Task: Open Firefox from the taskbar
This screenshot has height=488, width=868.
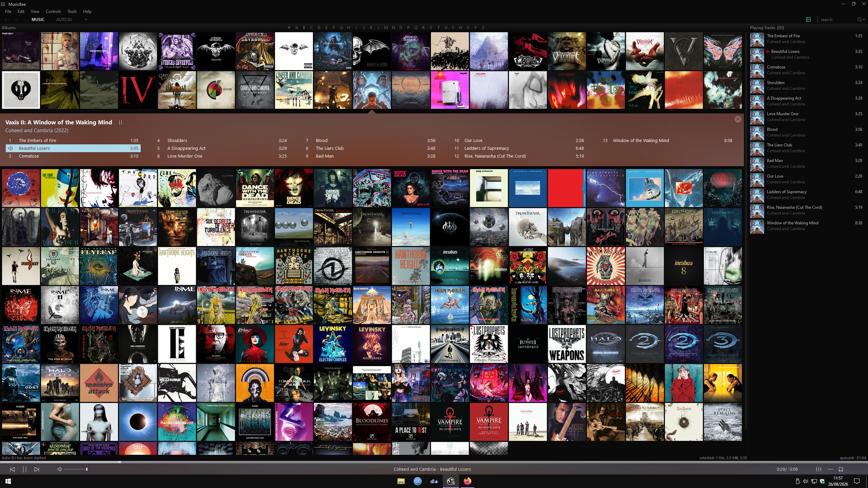Action: (467, 481)
